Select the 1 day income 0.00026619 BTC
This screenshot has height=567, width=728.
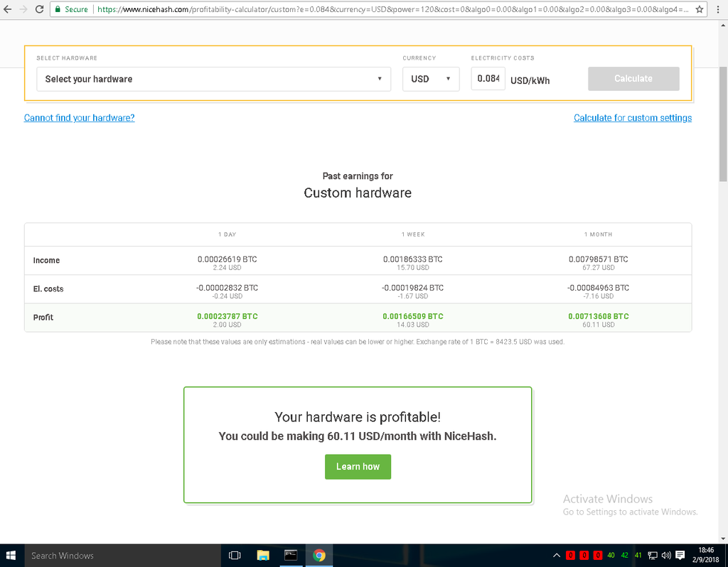point(227,259)
